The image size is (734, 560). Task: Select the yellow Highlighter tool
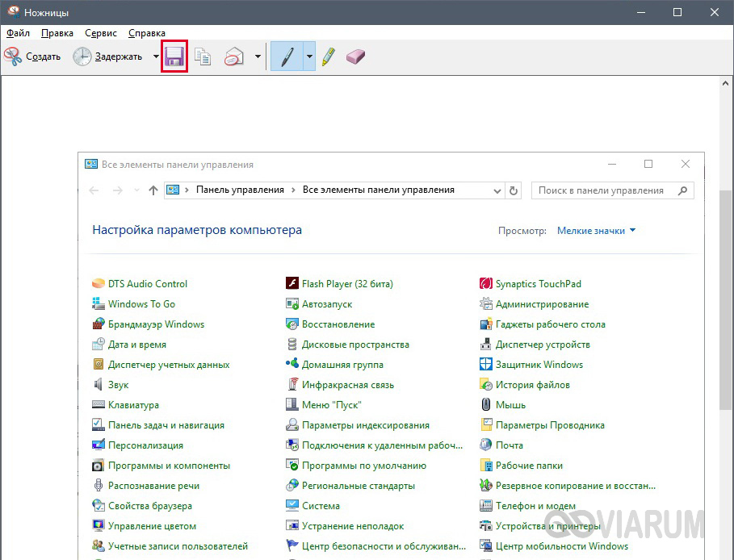329,56
